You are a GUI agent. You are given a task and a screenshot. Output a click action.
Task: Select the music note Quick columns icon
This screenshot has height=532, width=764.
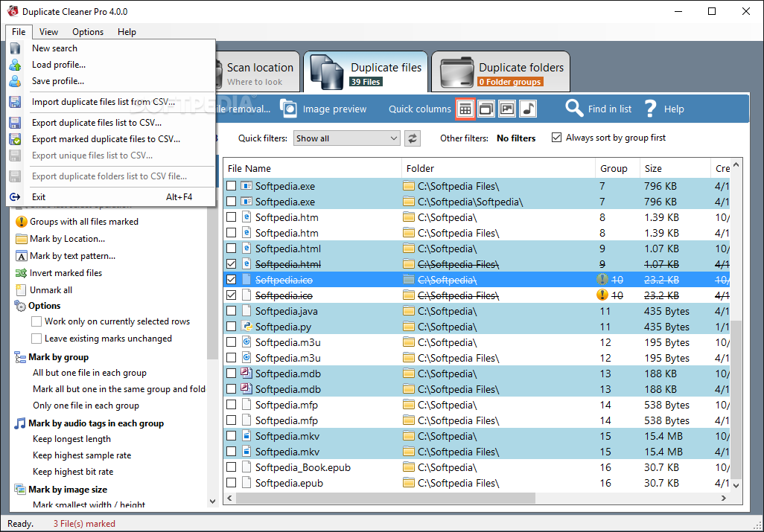pyautogui.click(x=528, y=109)
